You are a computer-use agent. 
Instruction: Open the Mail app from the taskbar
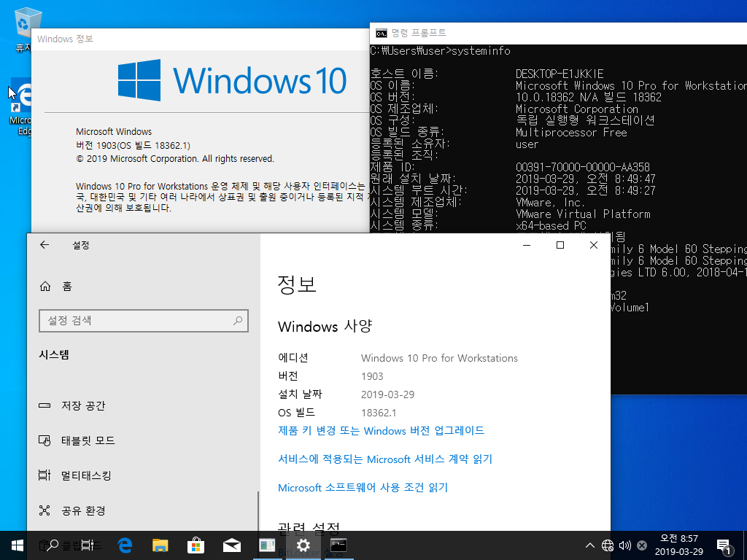tap(231, 545)
